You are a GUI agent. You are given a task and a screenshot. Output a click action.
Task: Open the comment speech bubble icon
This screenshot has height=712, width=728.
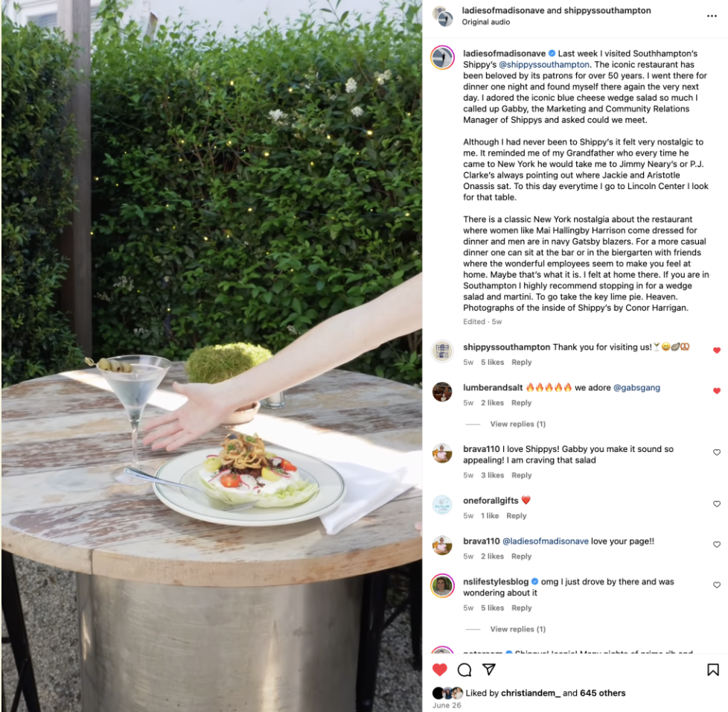(x=464, y=670)
